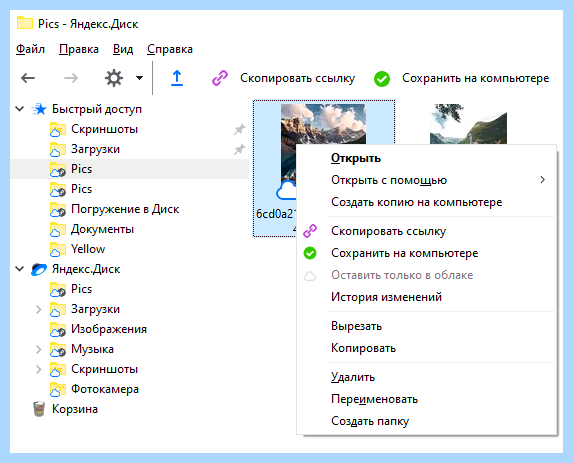Select the Yellow folder

pos(88,249)
